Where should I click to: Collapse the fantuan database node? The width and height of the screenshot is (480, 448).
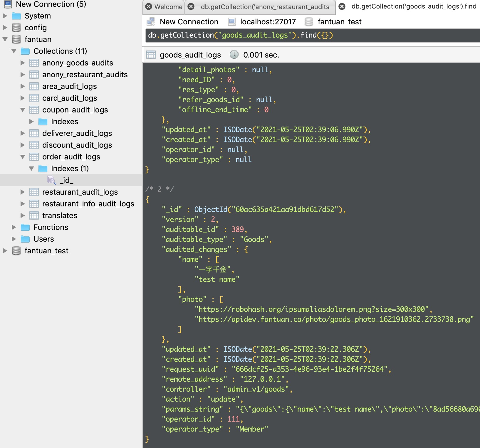pos(5,39)
